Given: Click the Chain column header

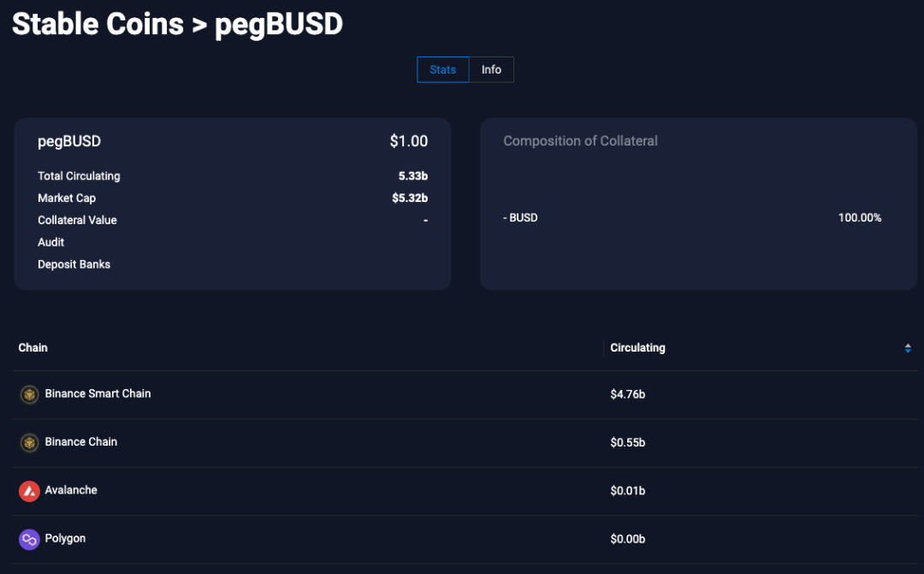Looking at the screenshot, I should tap(33, 348).
